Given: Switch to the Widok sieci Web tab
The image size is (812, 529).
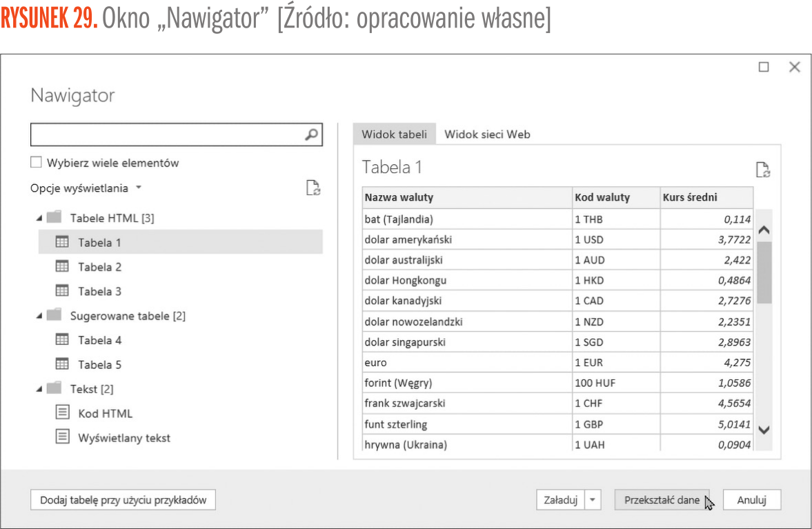Looking at the screenshot, I should (x=487, y=134).
